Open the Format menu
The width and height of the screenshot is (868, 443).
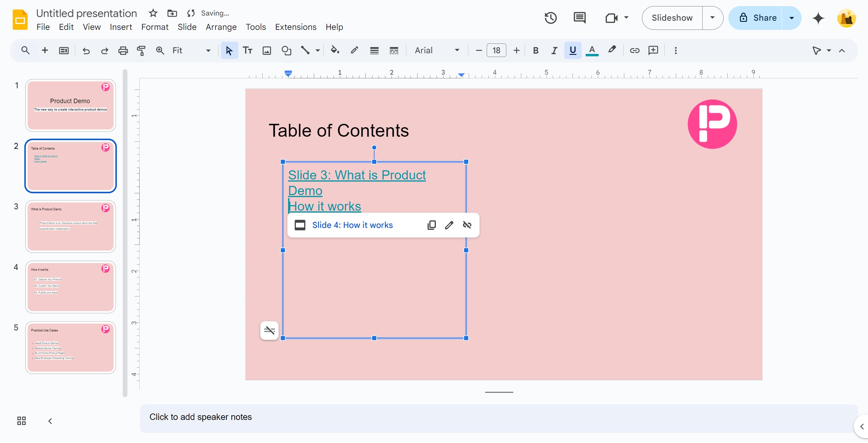pos(155,27)
